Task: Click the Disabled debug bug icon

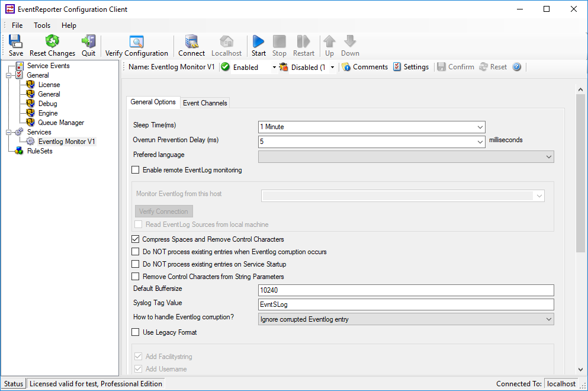Action: [x=284, y=67]
